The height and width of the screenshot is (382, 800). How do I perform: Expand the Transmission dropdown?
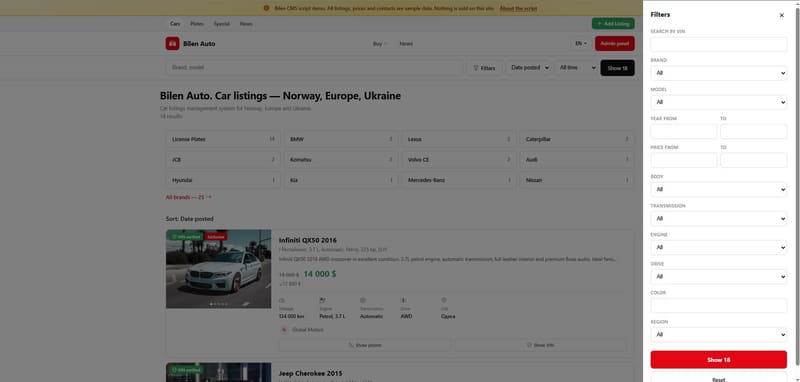coord(718,218)
